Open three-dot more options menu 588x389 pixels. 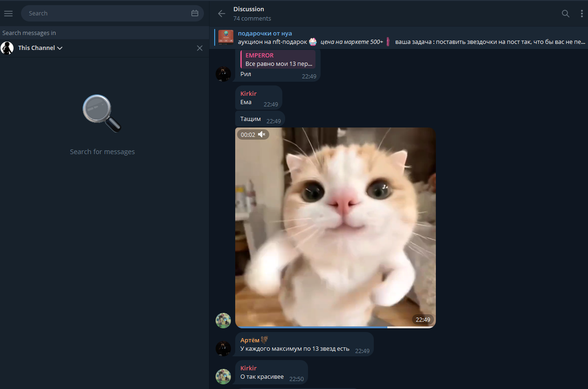click(581, 14)
